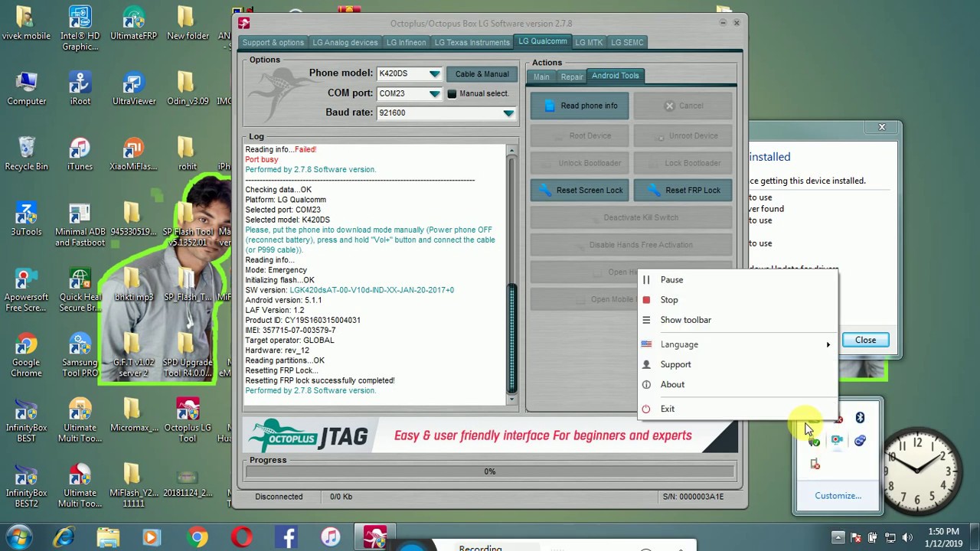Click the Reset FRP Lock button

point(683,190)
